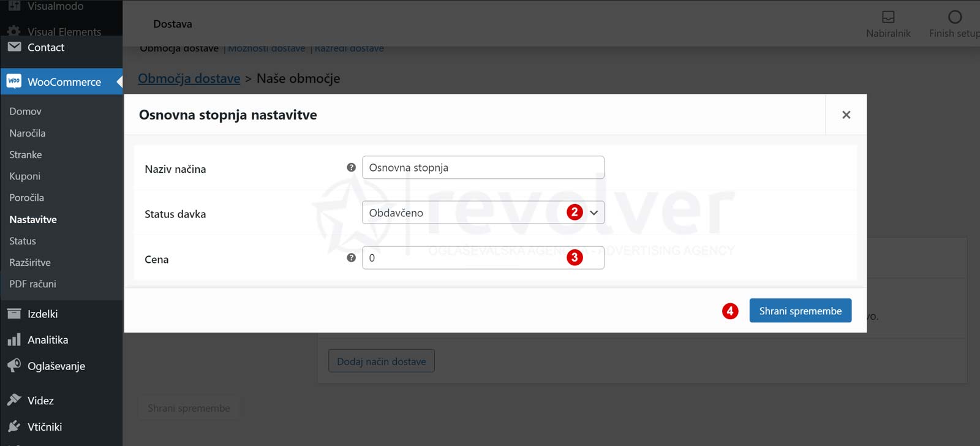Open help tooltip next to Cena
The height and width of the screenshot is (446, 980).
(351, 258)
